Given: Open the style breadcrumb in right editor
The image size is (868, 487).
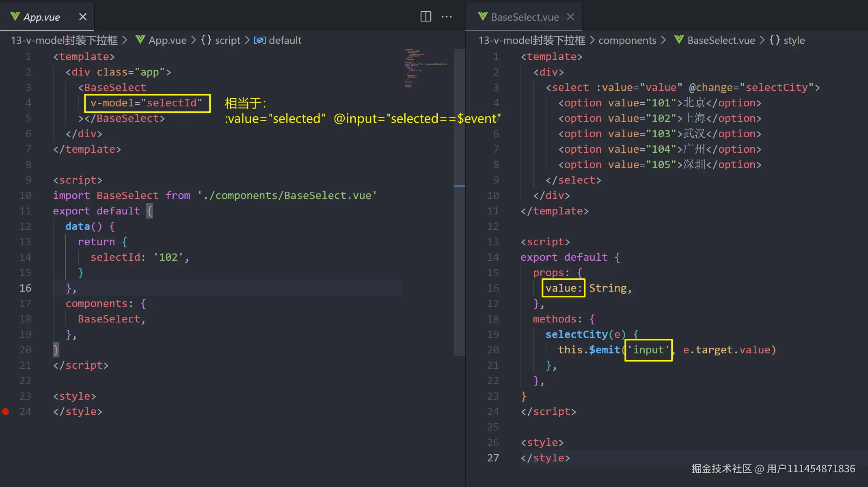Looking at the screenshot, I should (x=794, y=40).
